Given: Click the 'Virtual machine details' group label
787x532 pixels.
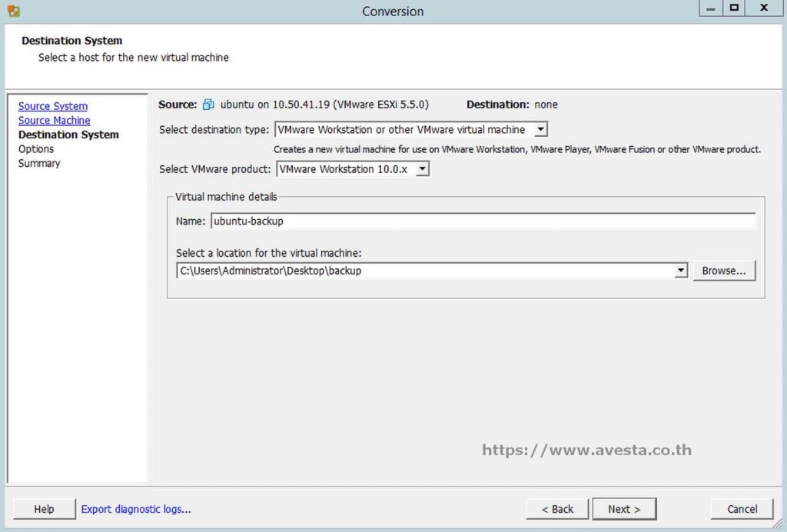Looking at the screenshot, I should (226, 197).
